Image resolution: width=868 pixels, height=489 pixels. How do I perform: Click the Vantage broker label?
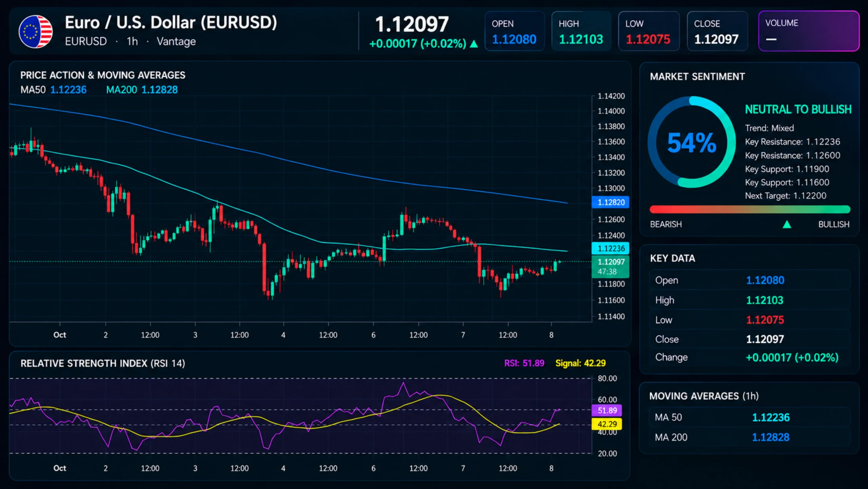tap(176, 41)
